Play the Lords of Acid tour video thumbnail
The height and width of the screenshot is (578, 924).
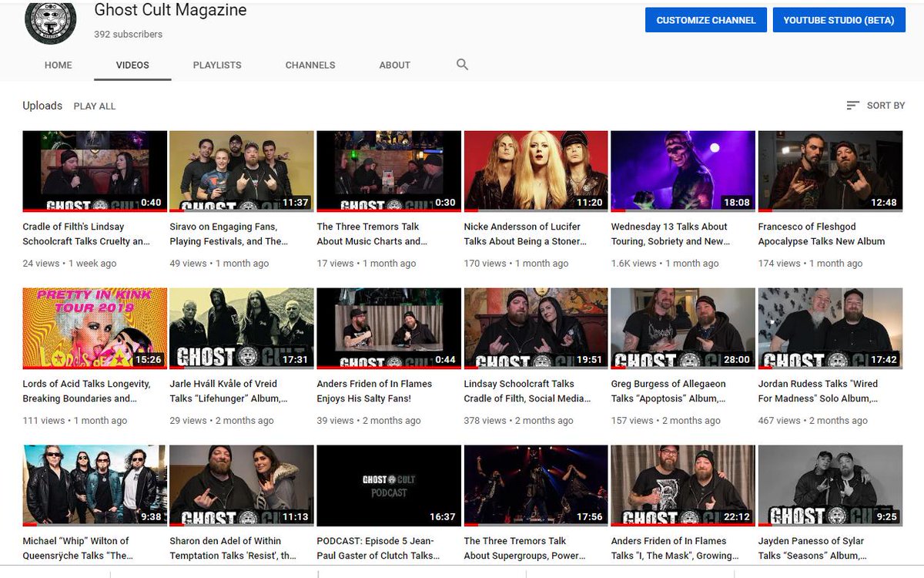coord(94,327)
